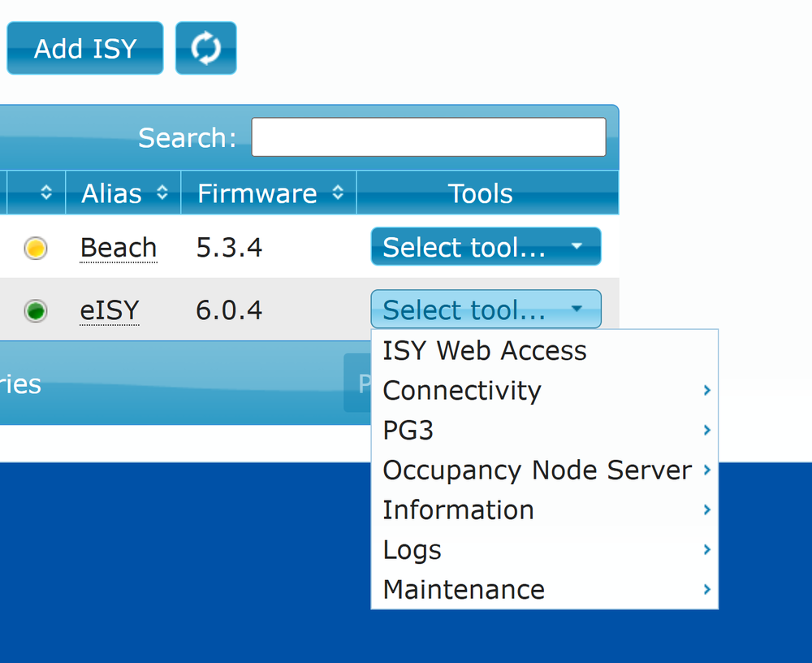Sort the leftmost column using its arrows
Image resolution: width=812 pixels, height=663 pixels.
click(x=46, y=193)
